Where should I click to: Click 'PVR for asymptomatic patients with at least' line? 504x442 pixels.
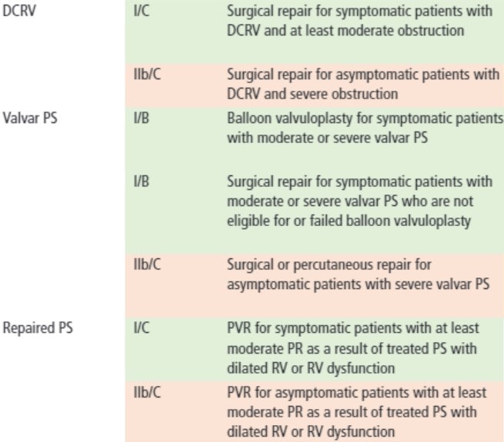click(x=357, y=393)
